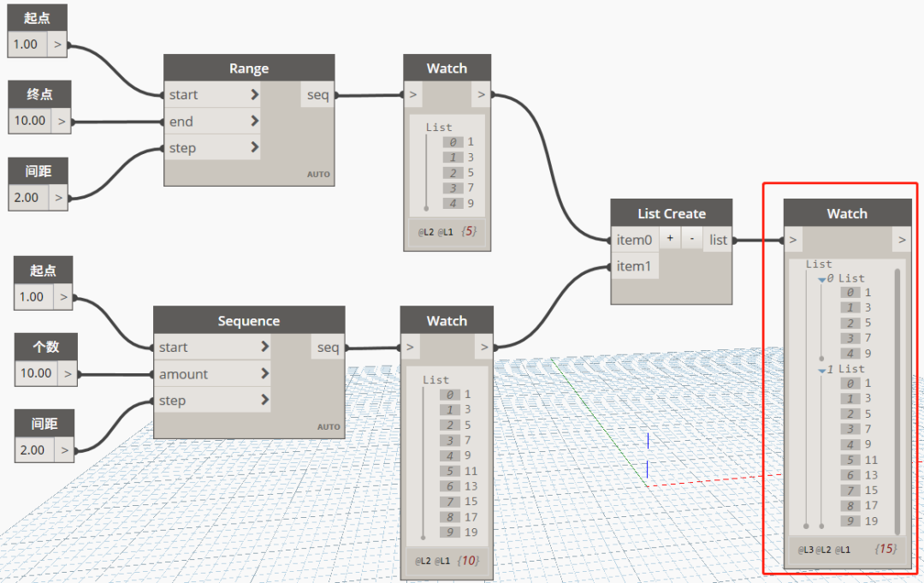The width and height of the screenshot is (924, 583).
Task: Edit the 2.00 value of top 间距
Action: point(28,198)
